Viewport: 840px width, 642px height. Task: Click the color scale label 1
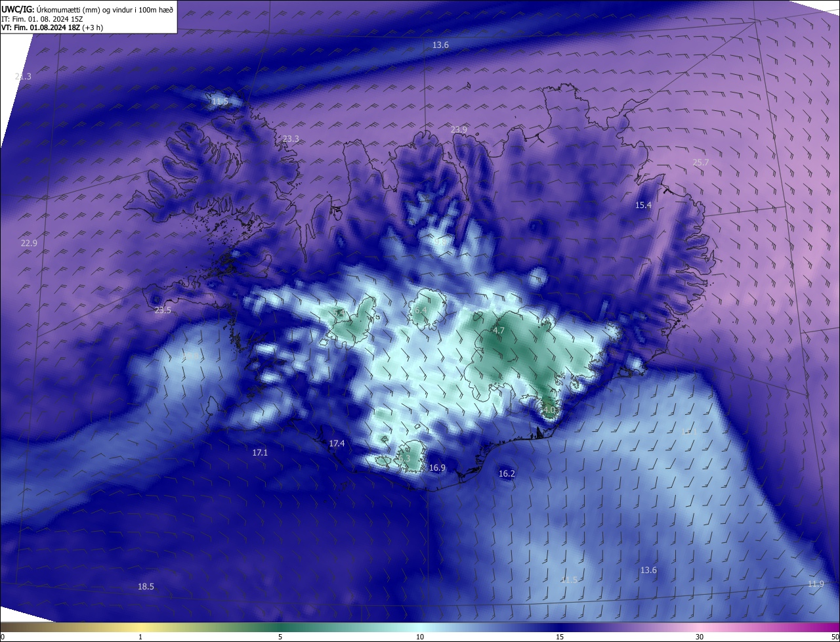[x=140, y=637]
